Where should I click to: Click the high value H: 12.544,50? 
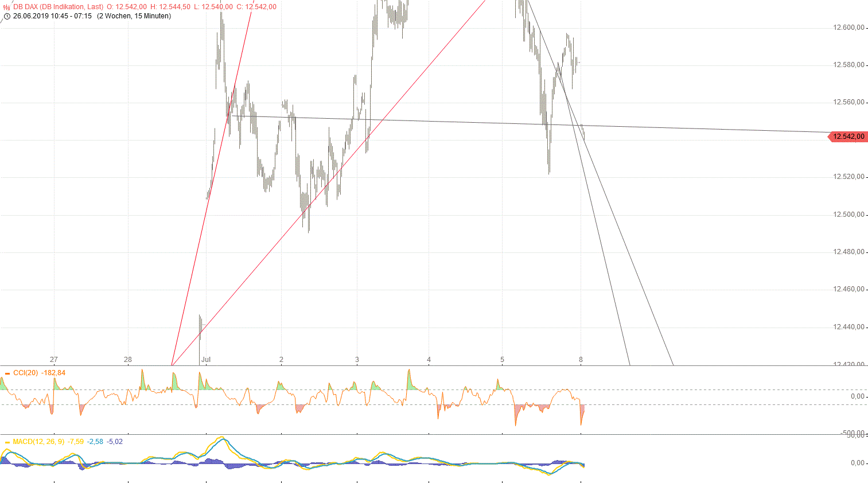tap(170, 7)
